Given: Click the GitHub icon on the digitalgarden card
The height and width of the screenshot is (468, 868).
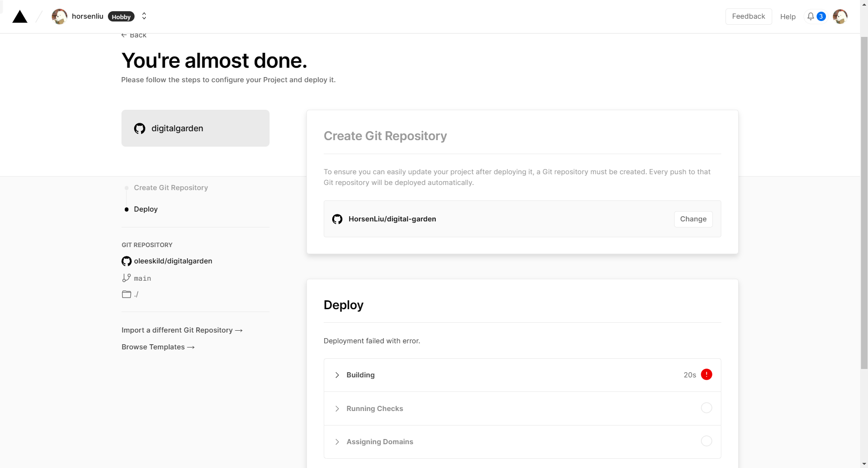Looking at the screenshot, I should tap(140, 128).
